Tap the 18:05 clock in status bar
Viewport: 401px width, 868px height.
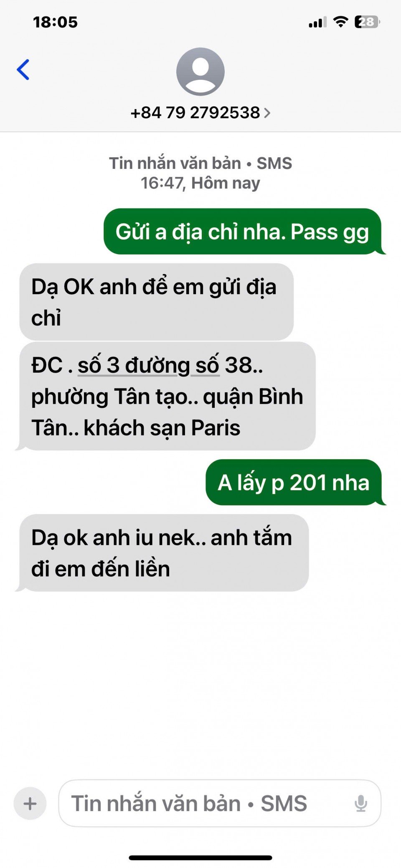pos(56,22)
